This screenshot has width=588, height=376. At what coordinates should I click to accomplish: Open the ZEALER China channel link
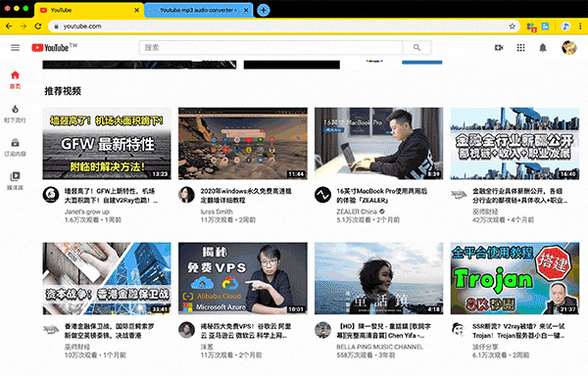[x=357, y=211]
